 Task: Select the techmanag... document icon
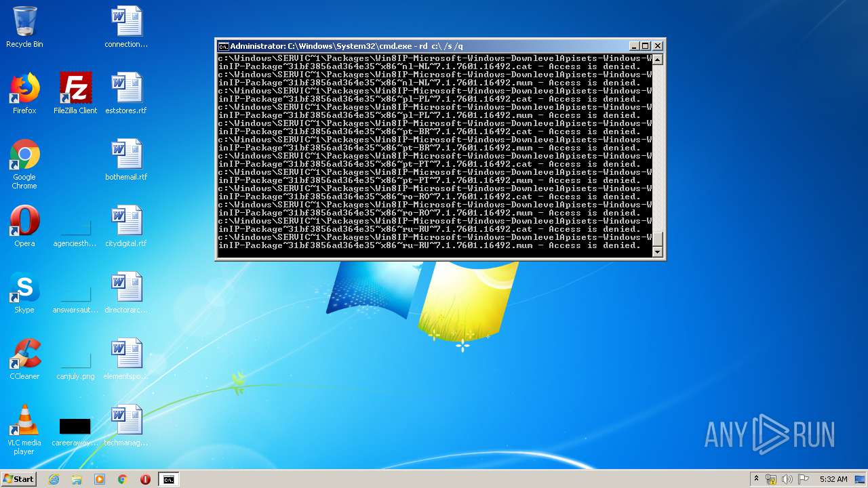[126, 426]
